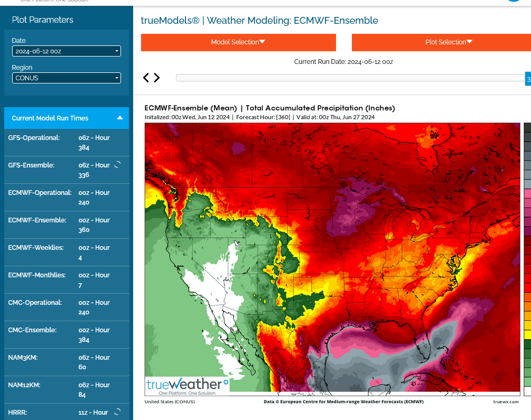The height and width of the screenshot is (420, 531).
Task: Open the Date dropdown showing 2024-06-12 00z
Action: (67, 51)
